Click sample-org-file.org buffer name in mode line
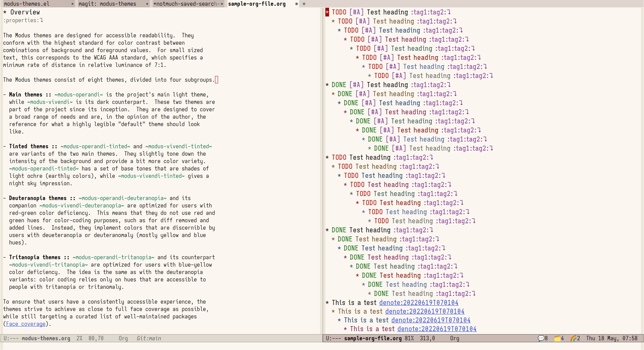This screenshot has height=350, width=644. (373, 338)
